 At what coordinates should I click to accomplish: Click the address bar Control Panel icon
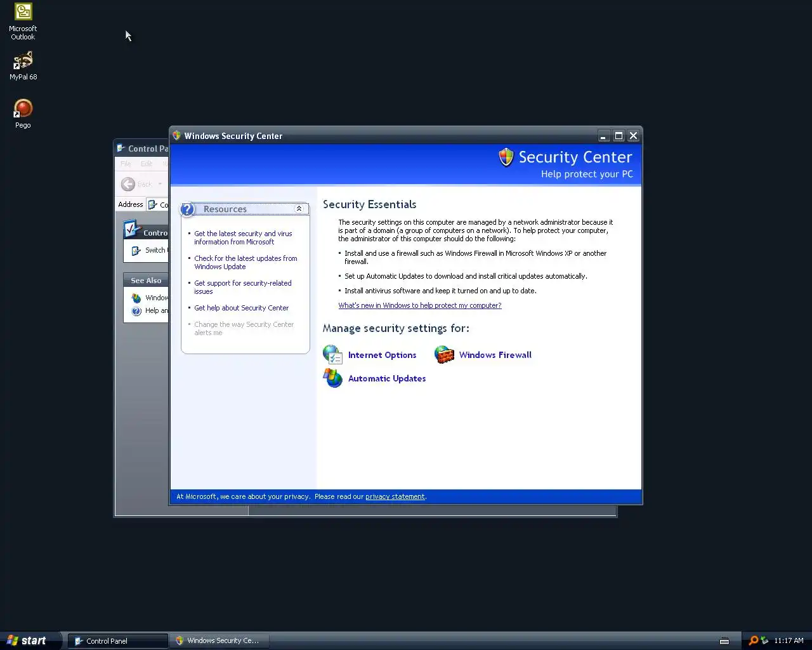tap(153, 204)
